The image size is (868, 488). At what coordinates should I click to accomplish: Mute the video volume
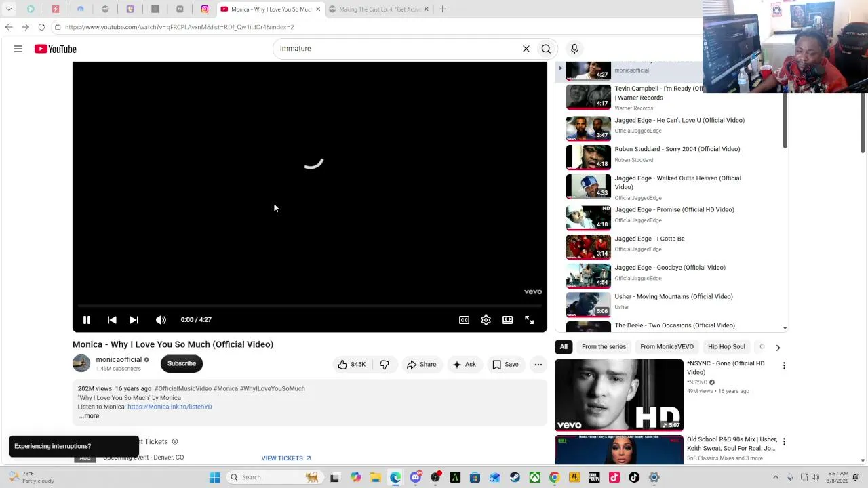tap(161, 320)
